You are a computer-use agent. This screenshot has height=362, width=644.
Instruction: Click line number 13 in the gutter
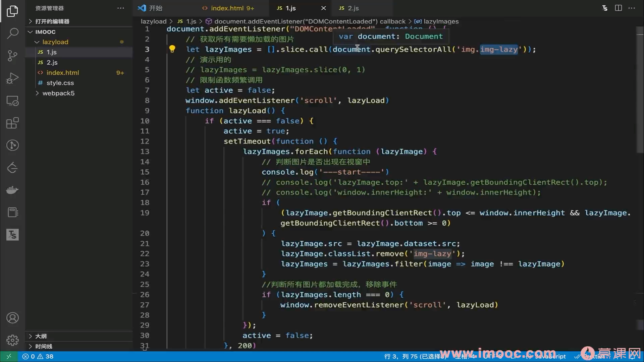pyautogui.click(x=145, y=152)
